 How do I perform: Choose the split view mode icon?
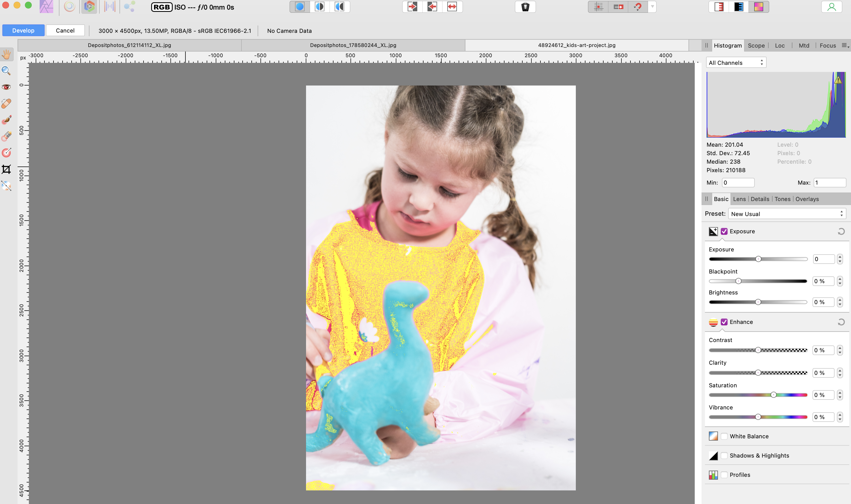click(x=320, y=7)
